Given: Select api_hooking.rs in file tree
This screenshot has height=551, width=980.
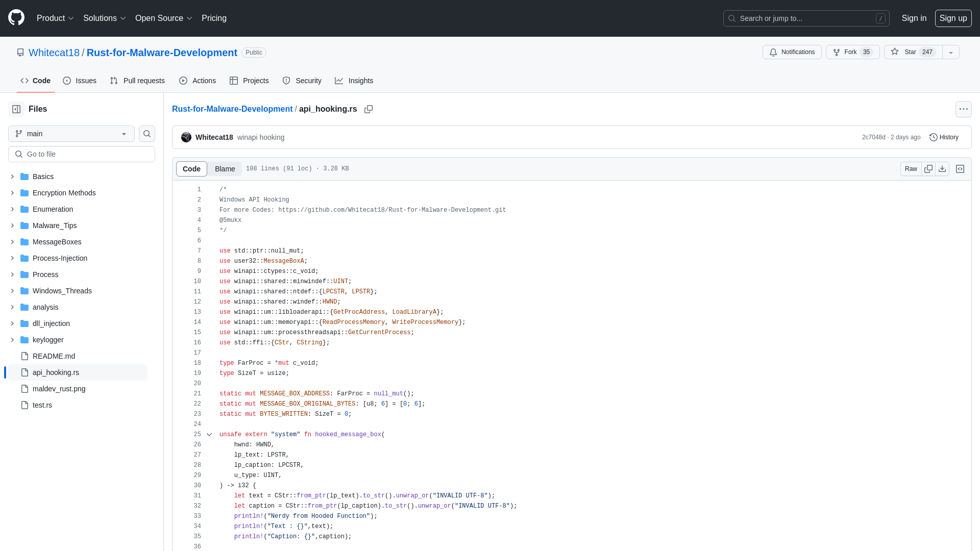Looking at the screenshot, I should click(78, 372).
